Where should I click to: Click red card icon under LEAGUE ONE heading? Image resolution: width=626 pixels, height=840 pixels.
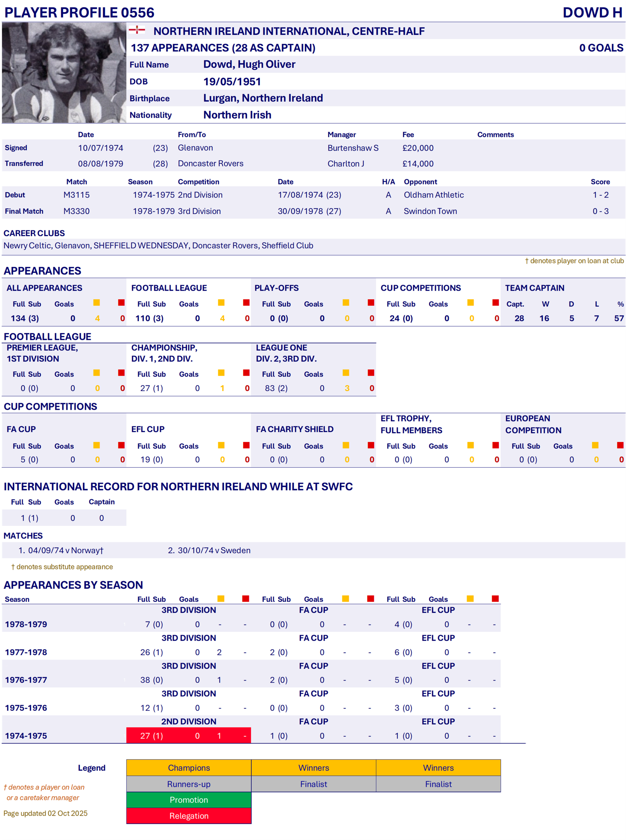(x=371, y=373)
